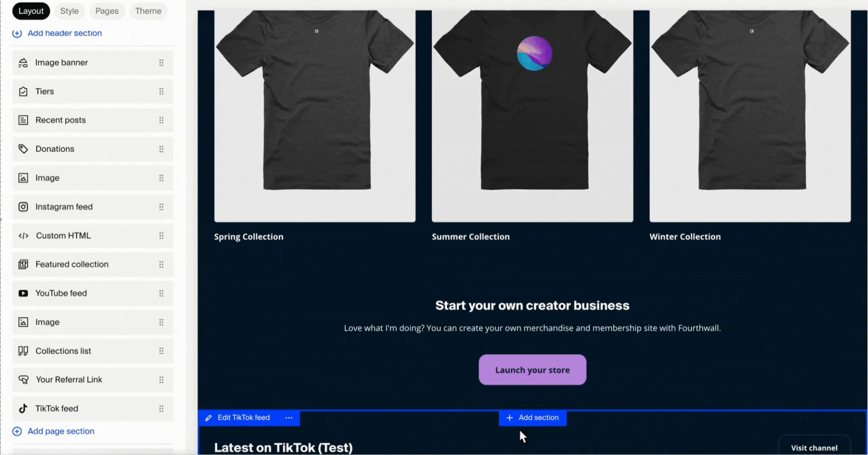This screenshot has height=455, width=868.
Task: Click the Instagram feed icon
Action: 23,207
